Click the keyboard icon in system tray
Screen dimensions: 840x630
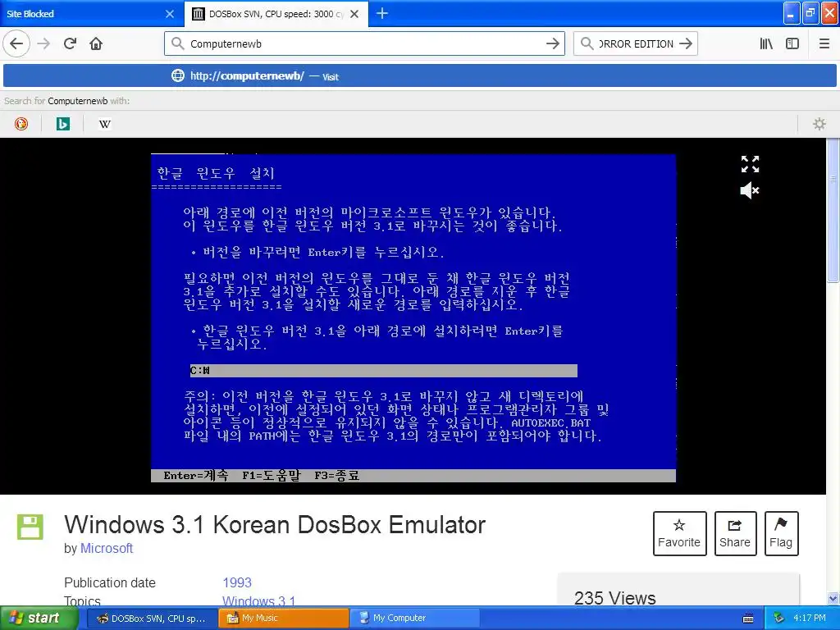(748, 619)
